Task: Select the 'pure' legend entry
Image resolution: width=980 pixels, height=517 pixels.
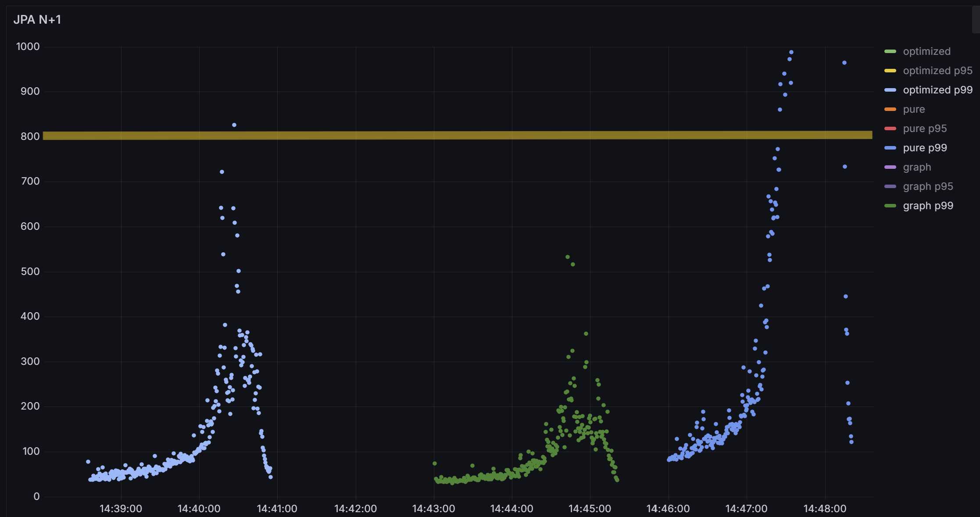Action: 913,109
